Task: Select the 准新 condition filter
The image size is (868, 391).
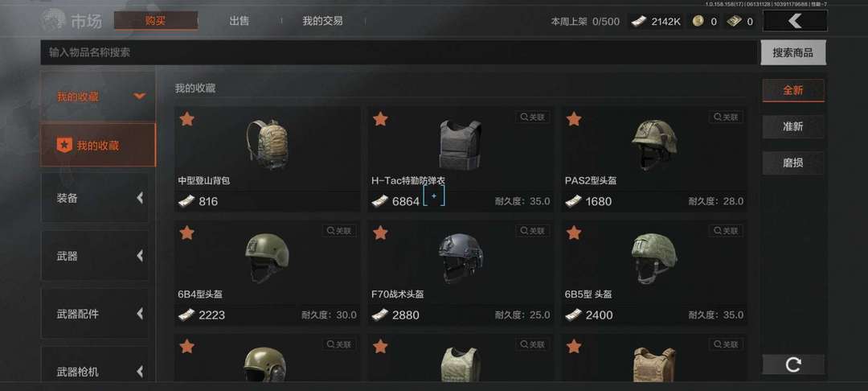Action: [x=793, y=126]
